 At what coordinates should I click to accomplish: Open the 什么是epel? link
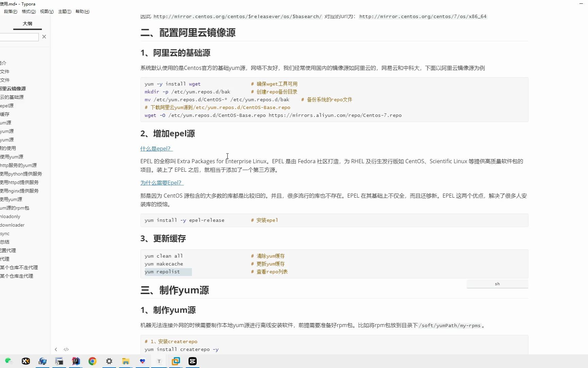(157, 149)
